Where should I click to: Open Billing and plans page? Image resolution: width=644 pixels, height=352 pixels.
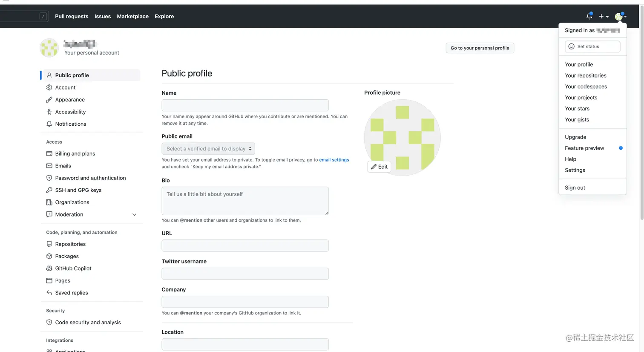(x=75, y=154)
